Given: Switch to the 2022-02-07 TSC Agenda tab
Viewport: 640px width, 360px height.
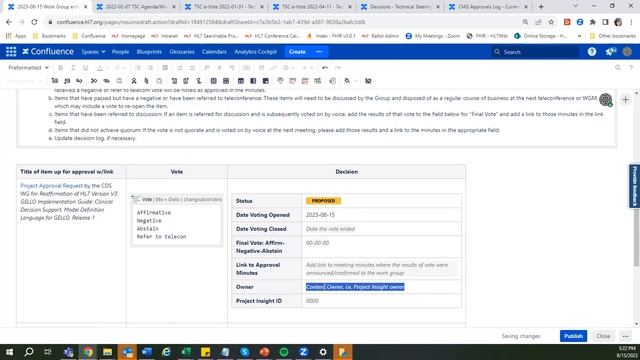Looking at the screenshot, I should click(x=136, y=7).
